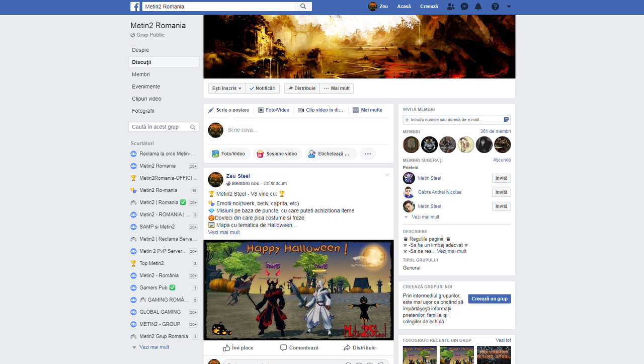
Task: Open the account settings chevron menu
Action: (508, 7)
